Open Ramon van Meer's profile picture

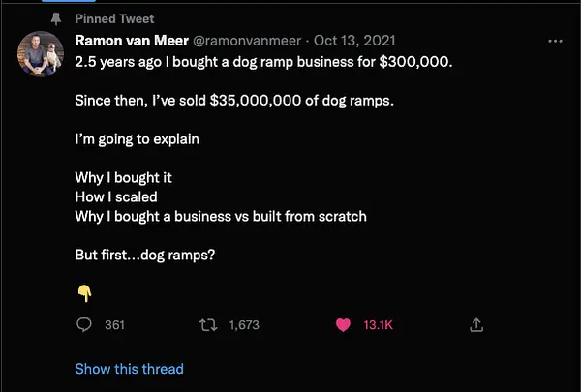click(41, 54)
